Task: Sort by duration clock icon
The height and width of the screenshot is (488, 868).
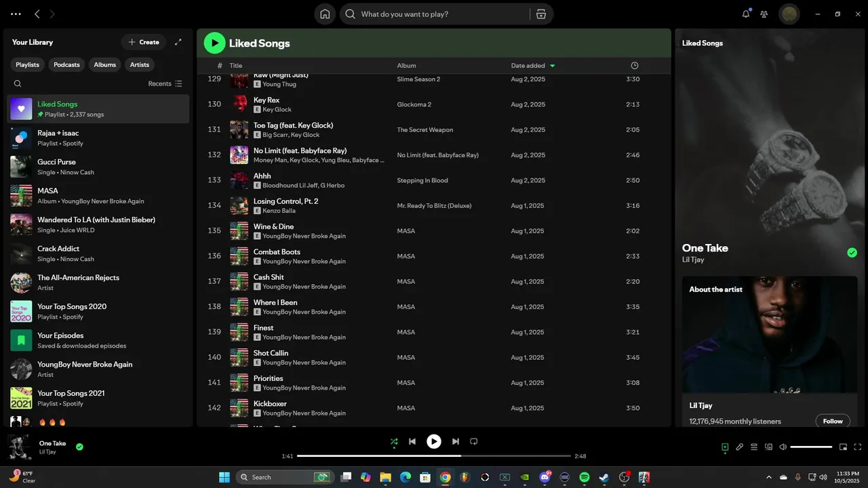Action: 635,66
